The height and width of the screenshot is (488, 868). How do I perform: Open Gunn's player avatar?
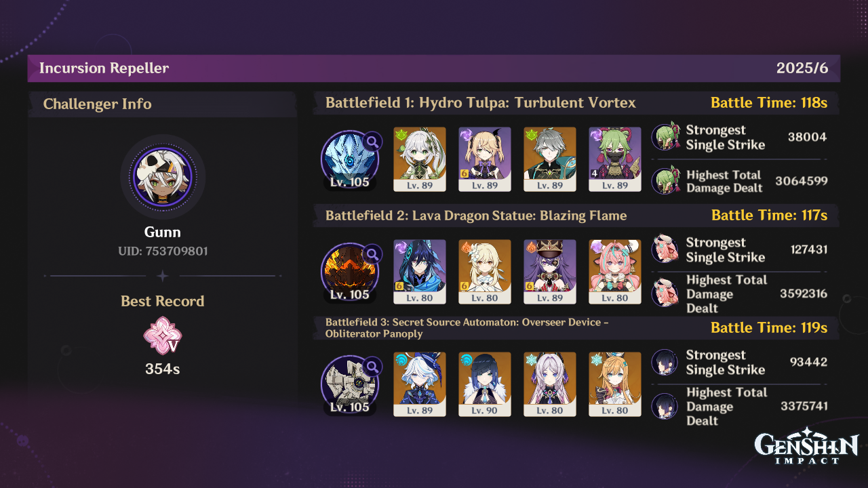(163, 177)
